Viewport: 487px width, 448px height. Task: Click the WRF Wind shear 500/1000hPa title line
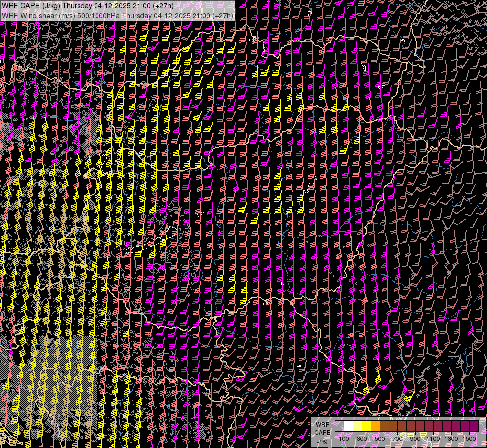[x=117, y=16]
